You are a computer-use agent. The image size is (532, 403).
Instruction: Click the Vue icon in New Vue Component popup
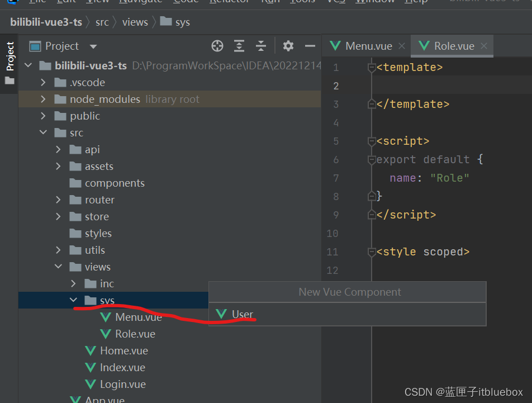[x=221, y=314]
